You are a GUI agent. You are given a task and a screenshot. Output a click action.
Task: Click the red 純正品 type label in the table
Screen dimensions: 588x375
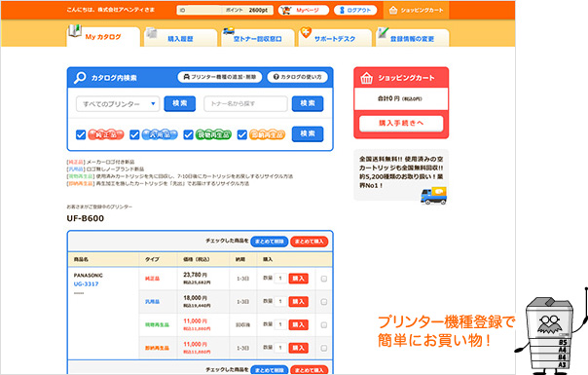click(x=152, y=279)
